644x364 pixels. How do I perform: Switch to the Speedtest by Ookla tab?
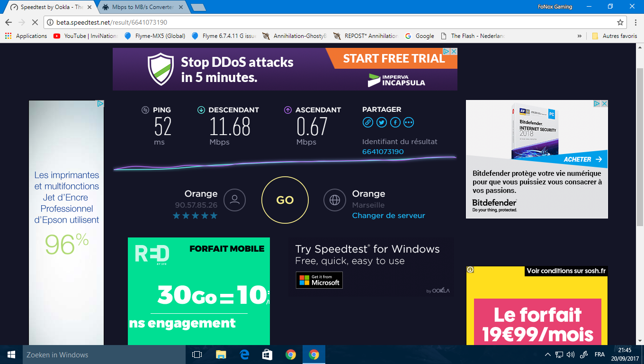52,7
